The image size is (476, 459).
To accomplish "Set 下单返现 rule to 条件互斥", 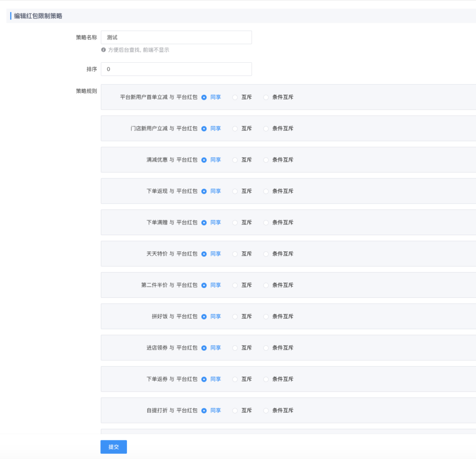I will (266, 191).
